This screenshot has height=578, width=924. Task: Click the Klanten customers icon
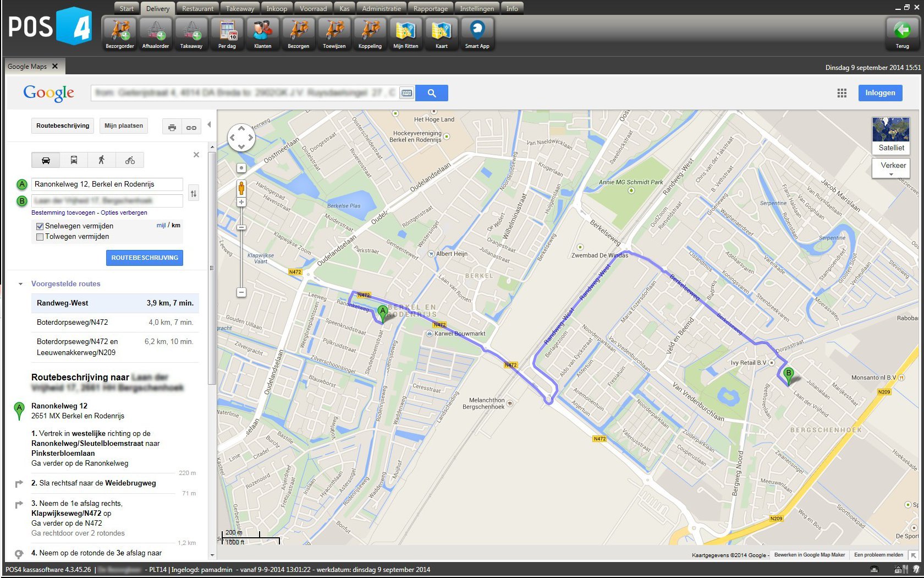tap(262, 34)
